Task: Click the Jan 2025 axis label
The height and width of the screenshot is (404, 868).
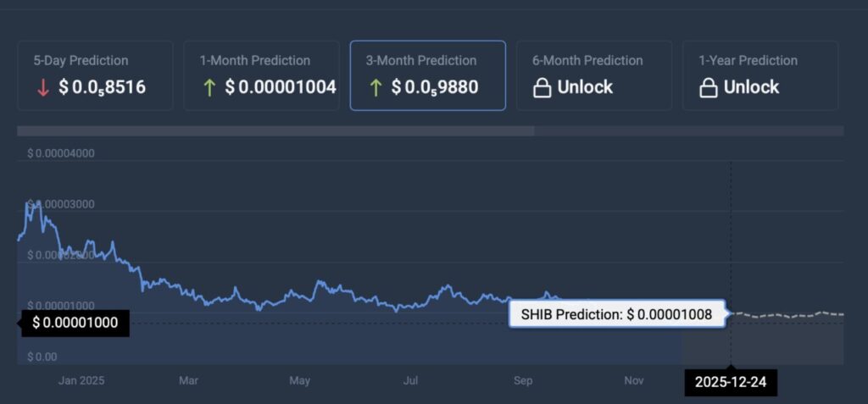Action: pyautogui.click(x=81, y=381)
